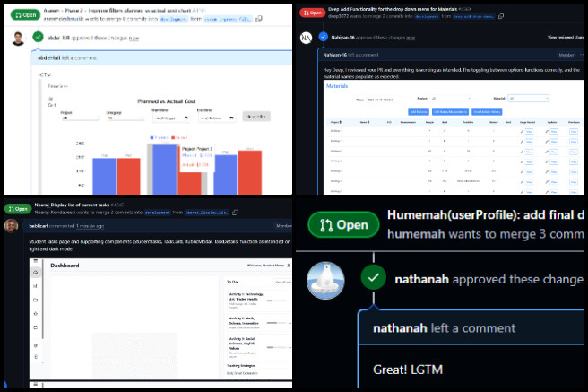Click the Start Date input in the cost chart
Screen dimensions: 588x392
(x=170, y=118)
